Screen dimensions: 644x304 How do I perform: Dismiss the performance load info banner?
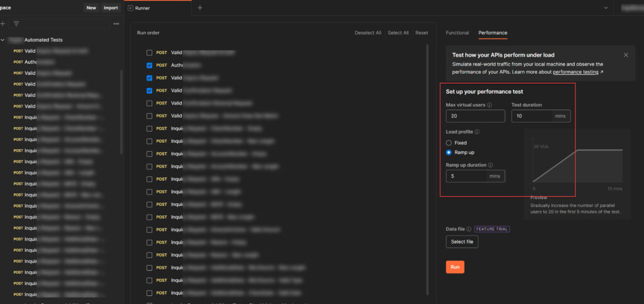pos(626,55)
